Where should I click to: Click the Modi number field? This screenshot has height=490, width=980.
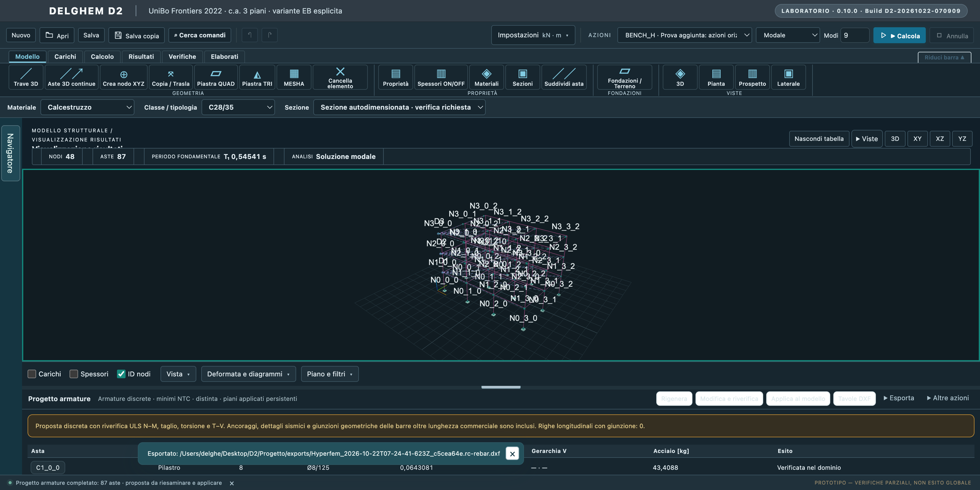pyautogui.click(x=855, y=36)
